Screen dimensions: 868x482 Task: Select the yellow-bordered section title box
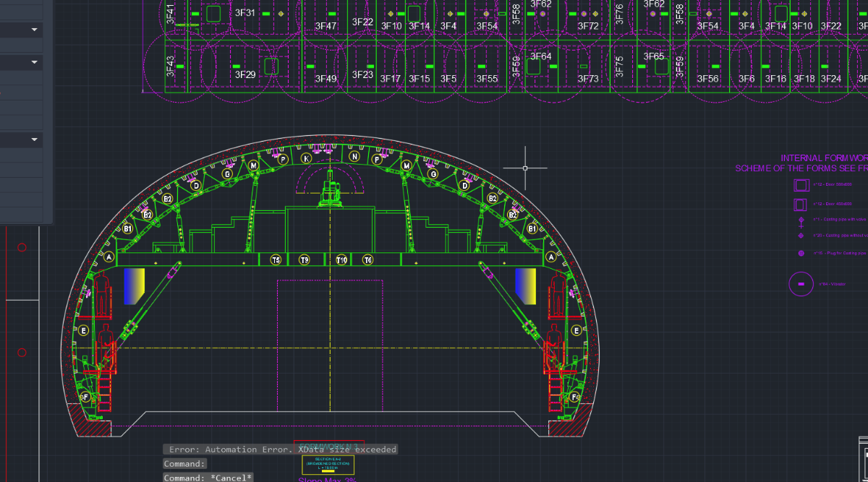tap(328, 464)
